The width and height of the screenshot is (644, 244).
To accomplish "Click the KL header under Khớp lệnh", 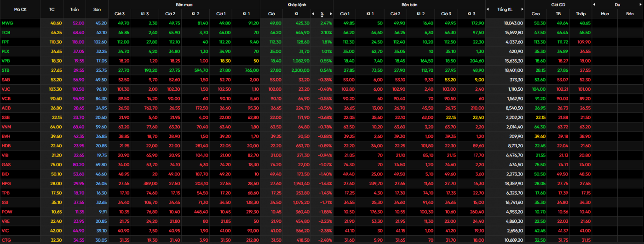I will [297, 14].
